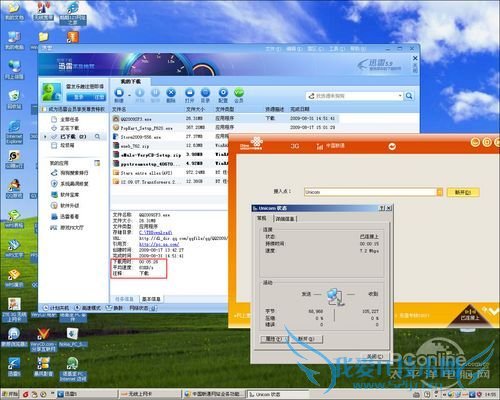Viewport: 500px width, 400px height.
Task: Open 迅雷看看 in Xunlei sidebar
Action: (65, 217)
